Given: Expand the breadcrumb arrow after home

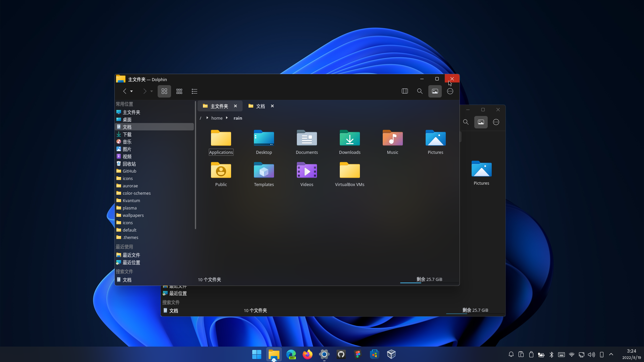Looking at the screenshot, I should click(227, 118).
